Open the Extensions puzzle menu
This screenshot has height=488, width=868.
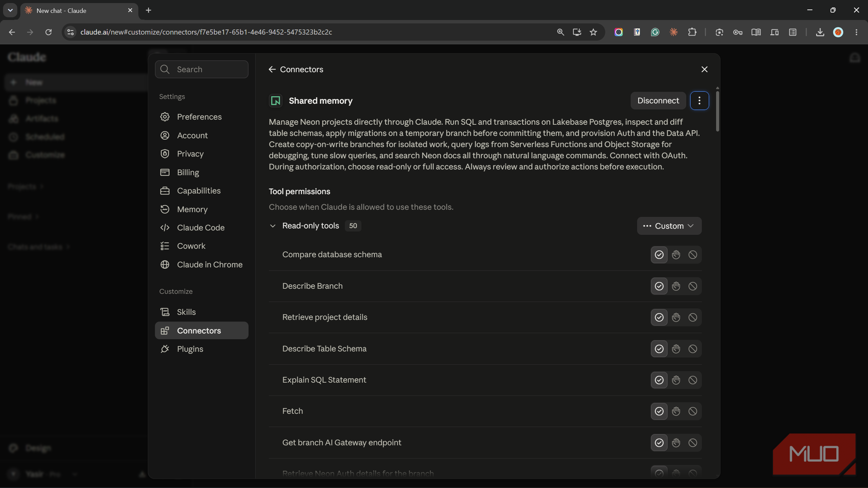(x=692, y=32)
